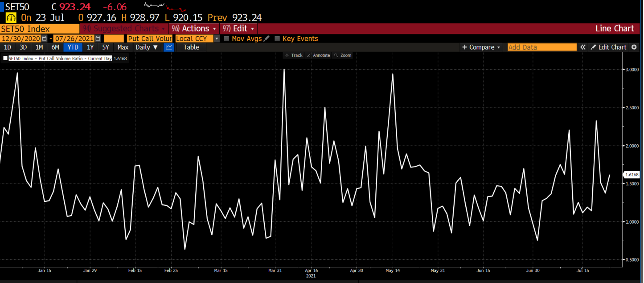Activate the Track crosshair tool
The width and height of the screenshot is (644, 283).
294,55
